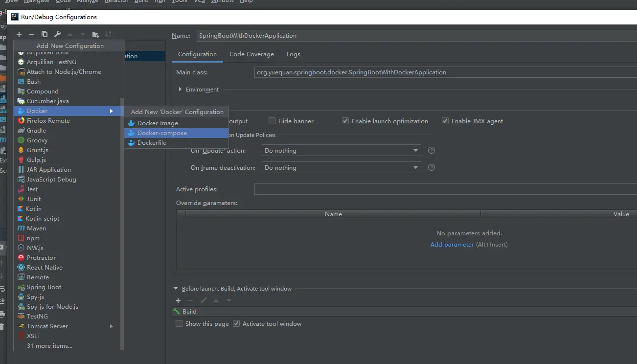Open the On 'Update' action dropdown

341,150
